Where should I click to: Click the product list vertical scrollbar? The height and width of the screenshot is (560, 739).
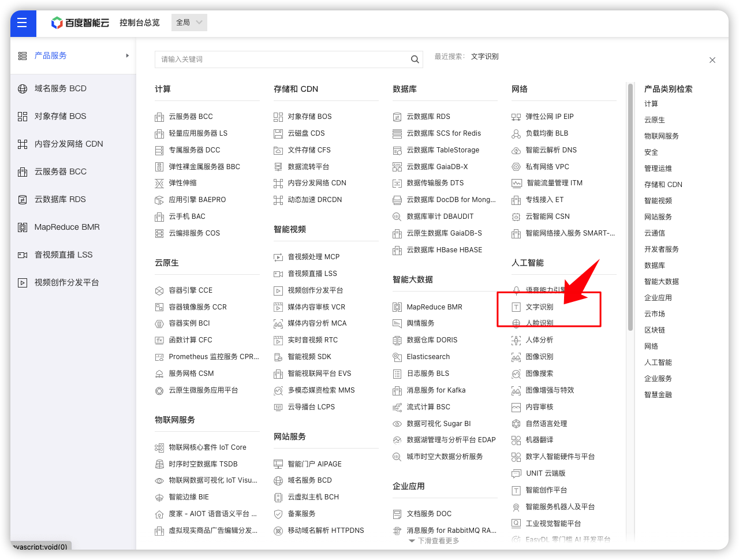630,208
